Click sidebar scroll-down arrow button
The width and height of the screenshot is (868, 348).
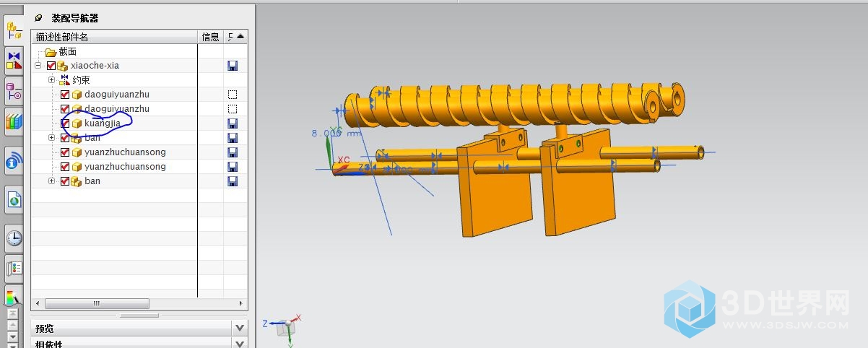12,336
